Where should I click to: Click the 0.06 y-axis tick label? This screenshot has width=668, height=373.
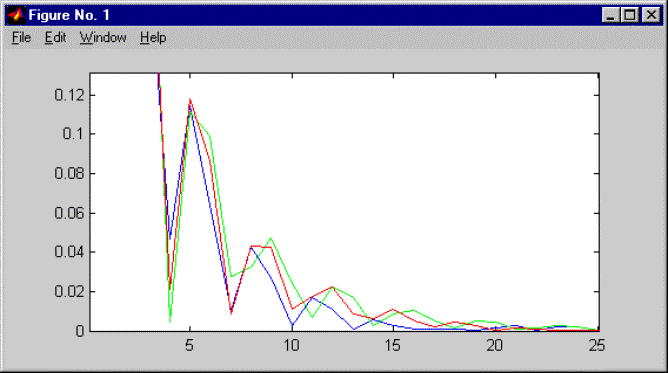click(x=69, y=213)
